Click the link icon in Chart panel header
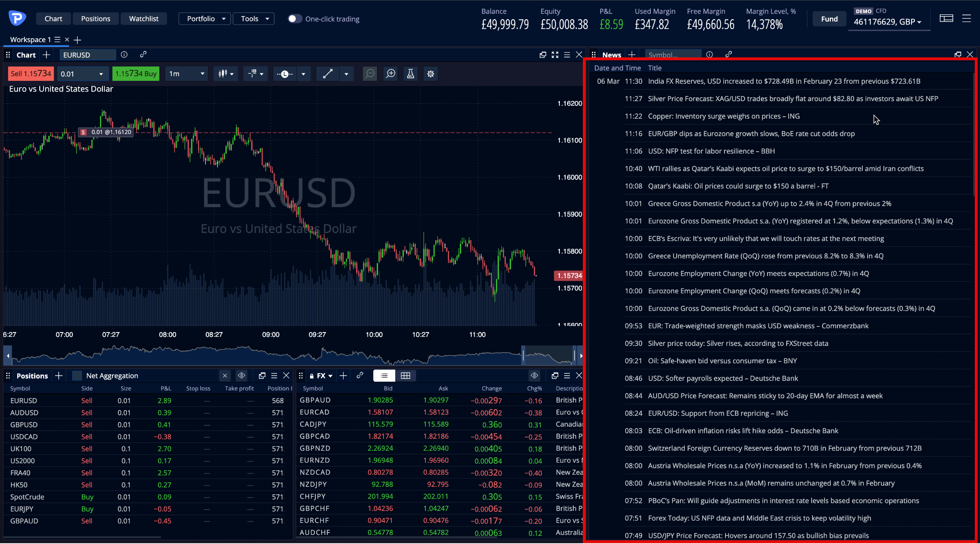Image resolution: width=980 pixels, height=544 pixels. (143, 55)
